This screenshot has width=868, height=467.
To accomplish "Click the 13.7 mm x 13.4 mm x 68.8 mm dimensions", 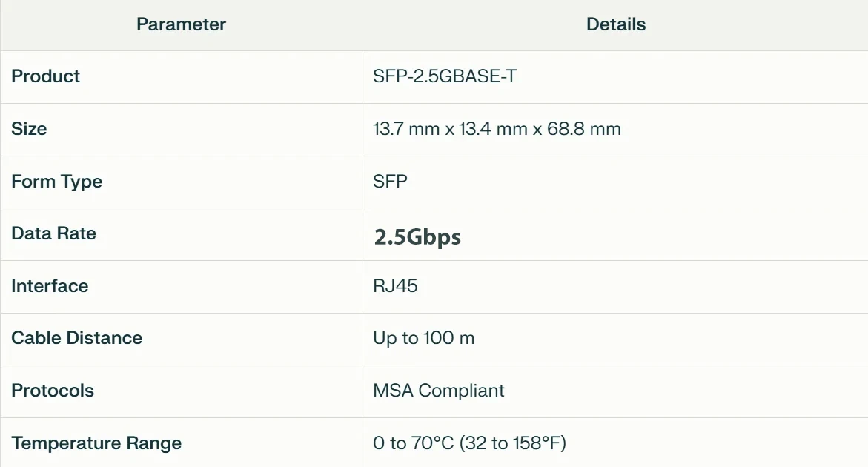I will [x=497, y=129].
